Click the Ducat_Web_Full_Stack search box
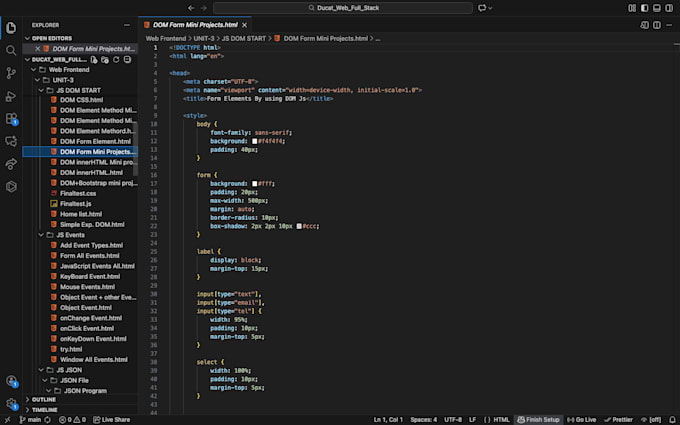This screenshot has height=425, width=680. 343,8
